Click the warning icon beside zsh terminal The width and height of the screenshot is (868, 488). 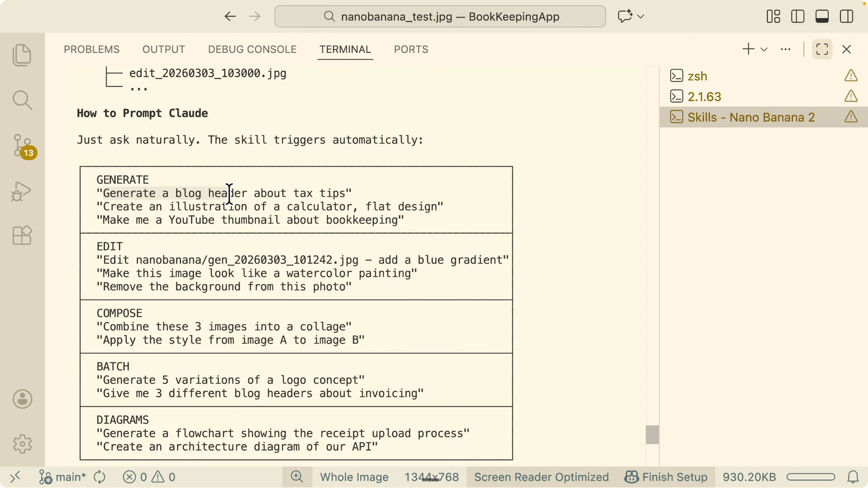(x=851, y=75)
